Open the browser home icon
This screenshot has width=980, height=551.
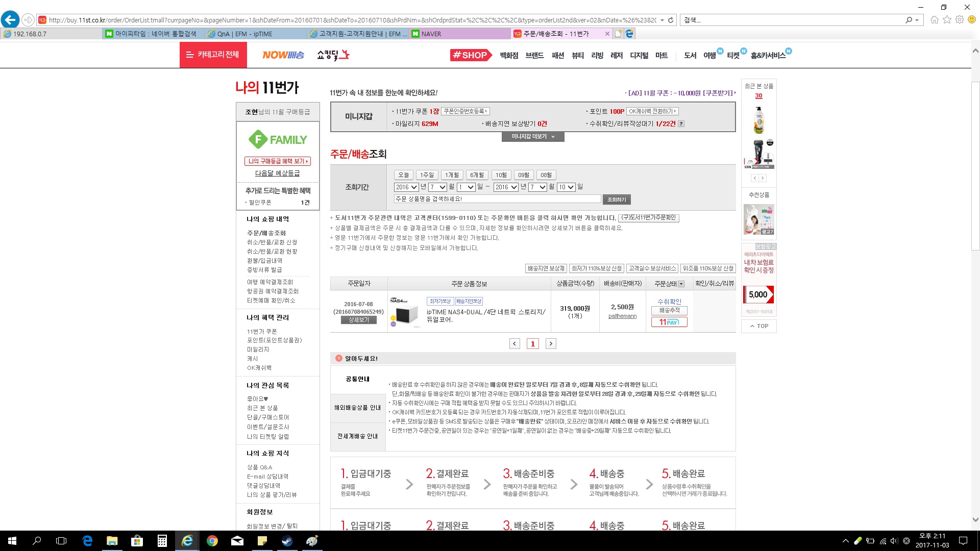pos(935,20)
